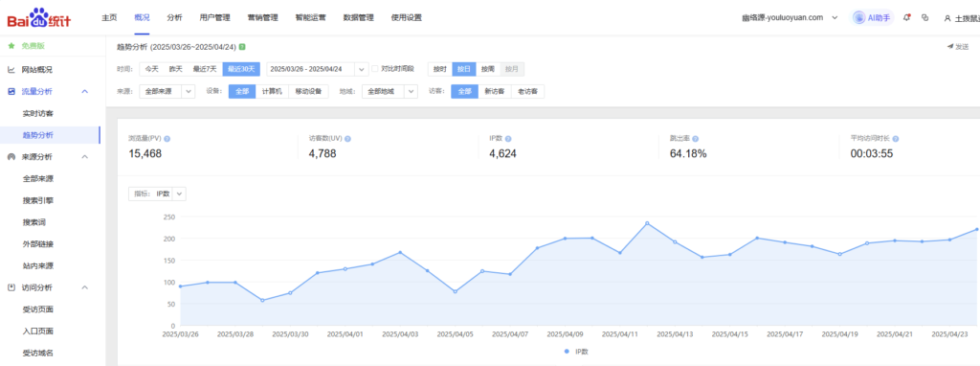Select the 今天 time range

pos(152,69)
